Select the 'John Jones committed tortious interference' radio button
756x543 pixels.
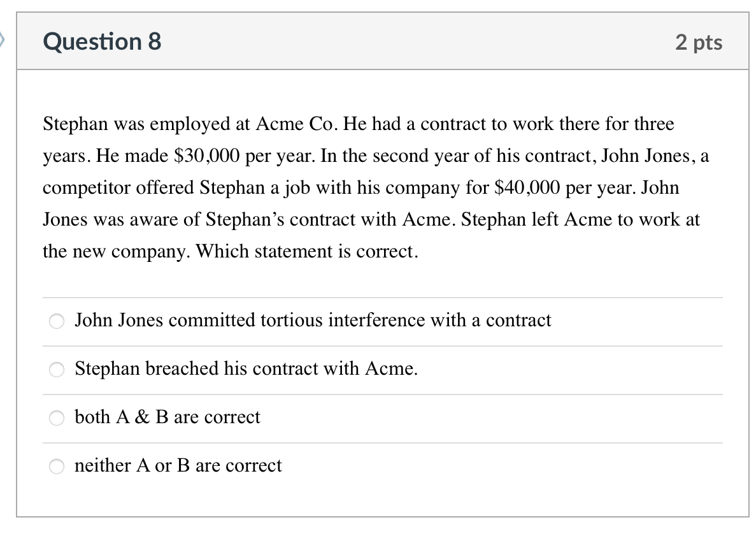(56, 321)
